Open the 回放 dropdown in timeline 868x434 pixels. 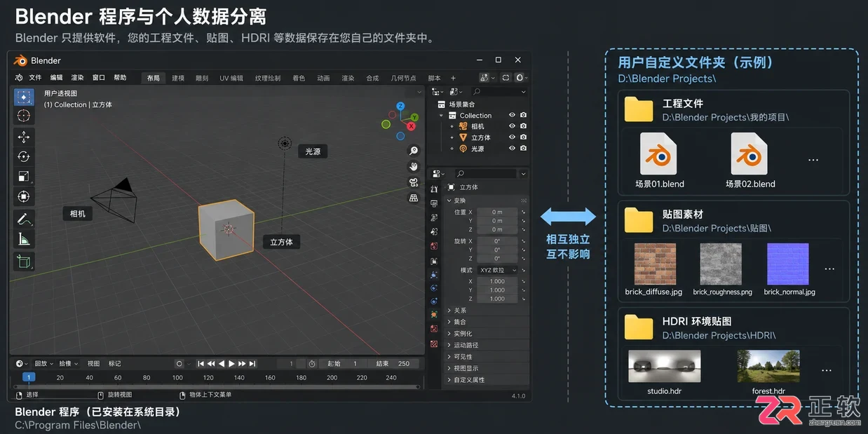tap(43, 363)
